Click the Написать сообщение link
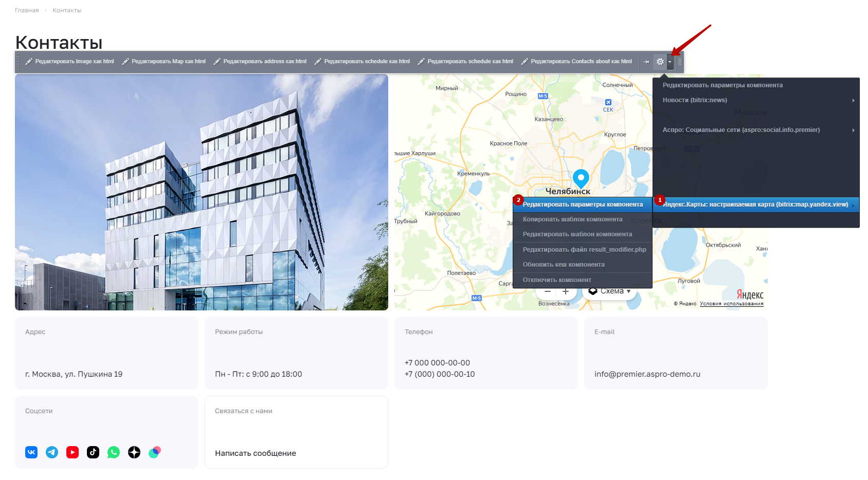This screenshot has width=868, height=480. click(256, 453)
